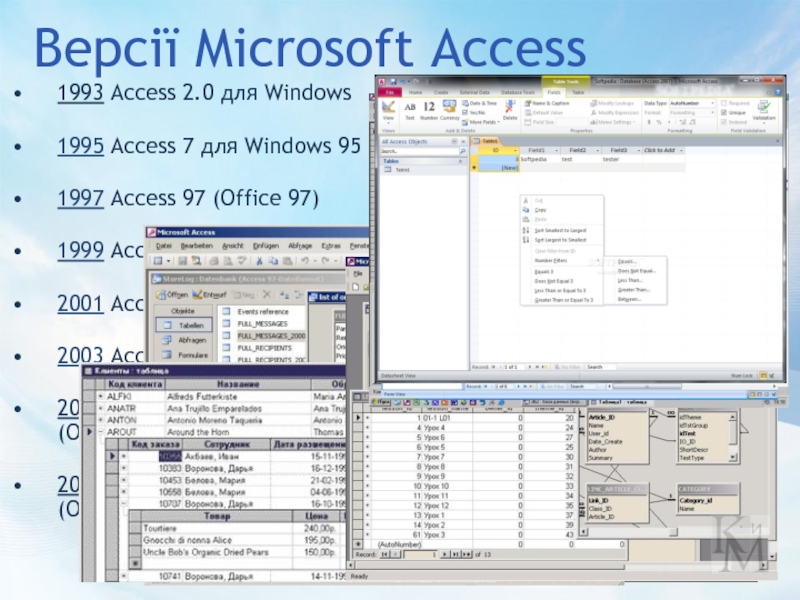Click the search magnifier in the navigation pane
Screen dimensions: 800x600
click(463, 152)
